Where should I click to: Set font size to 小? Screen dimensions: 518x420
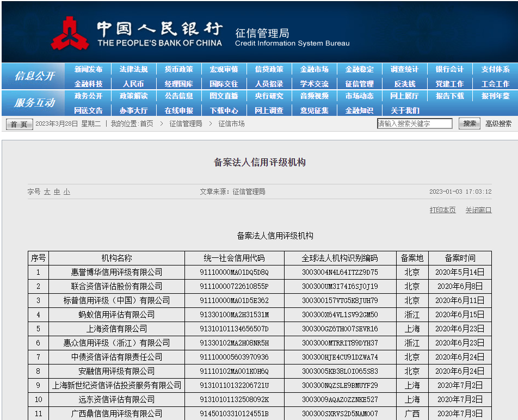(x=67, y=192)
